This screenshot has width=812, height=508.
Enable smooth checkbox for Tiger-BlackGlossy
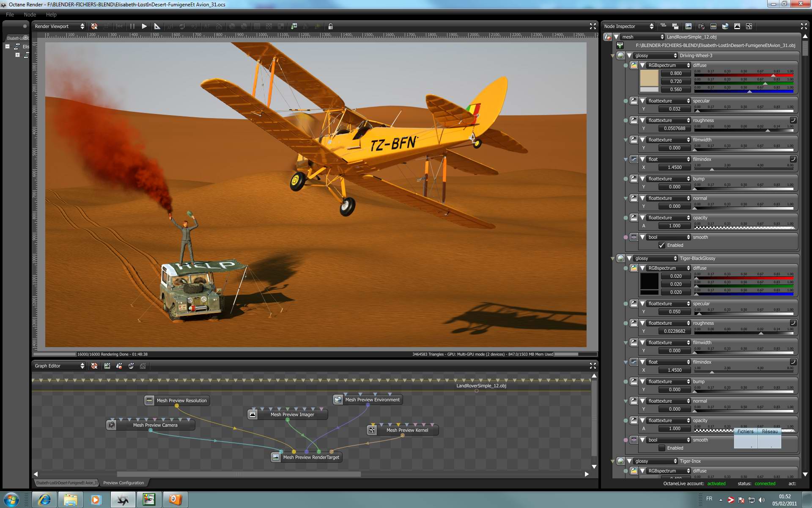[662, 448]
